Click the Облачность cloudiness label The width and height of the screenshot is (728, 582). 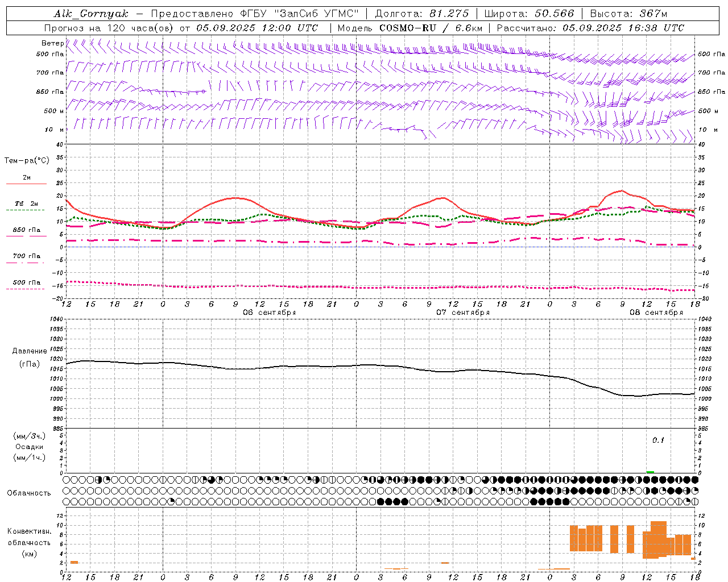[x=29, y=493]
